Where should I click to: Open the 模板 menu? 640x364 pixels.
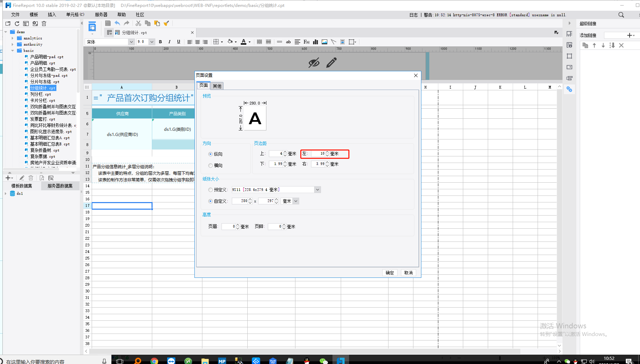click(34, 15)
